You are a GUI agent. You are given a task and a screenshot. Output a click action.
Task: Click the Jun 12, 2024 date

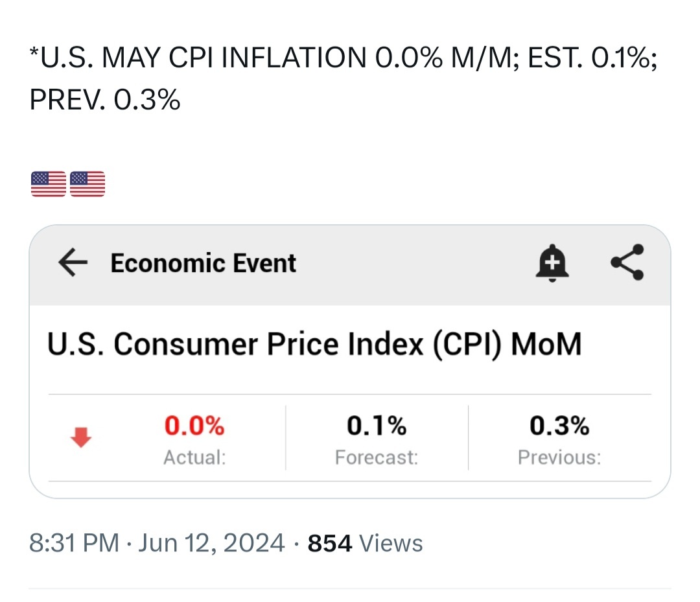pos(211,543)
